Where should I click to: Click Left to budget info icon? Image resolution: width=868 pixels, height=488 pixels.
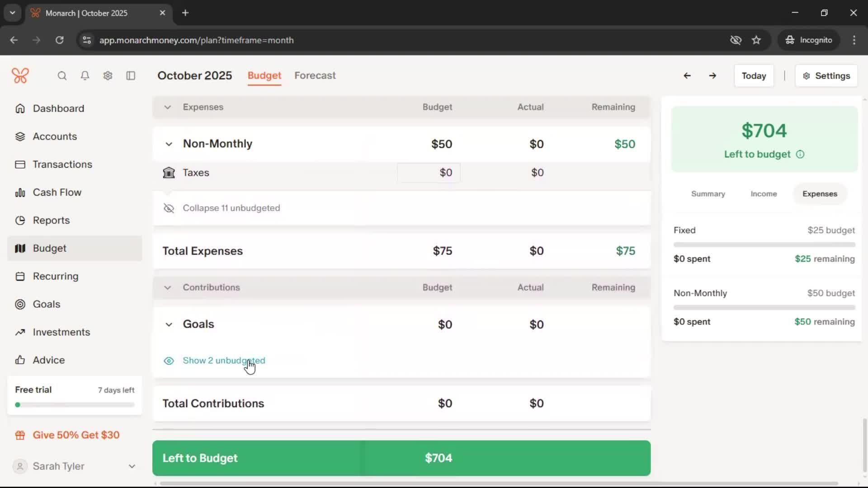pos(800,155)
